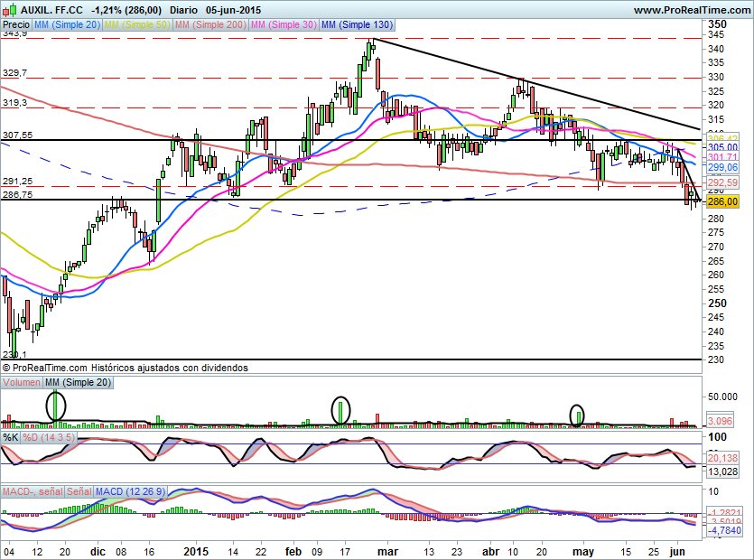This screenshot has height=560, width=754.
Task: Toggle the MM (Simple 20) price indicator label
Action: pos(67,25)
